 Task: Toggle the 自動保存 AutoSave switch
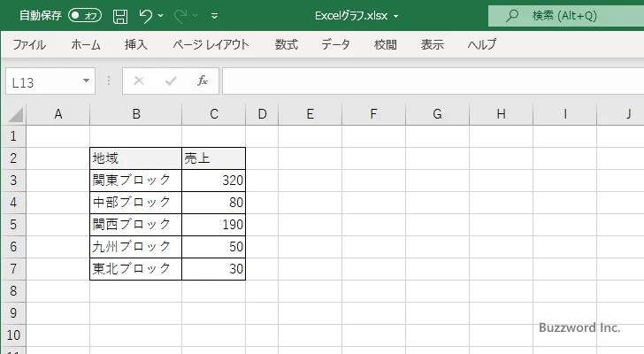point(85,16)
